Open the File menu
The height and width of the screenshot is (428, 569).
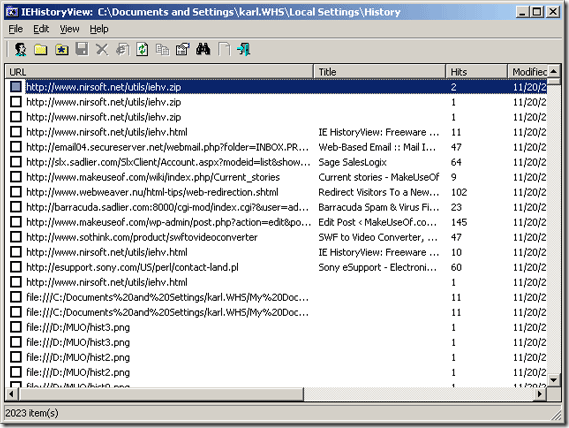point(16,29)
